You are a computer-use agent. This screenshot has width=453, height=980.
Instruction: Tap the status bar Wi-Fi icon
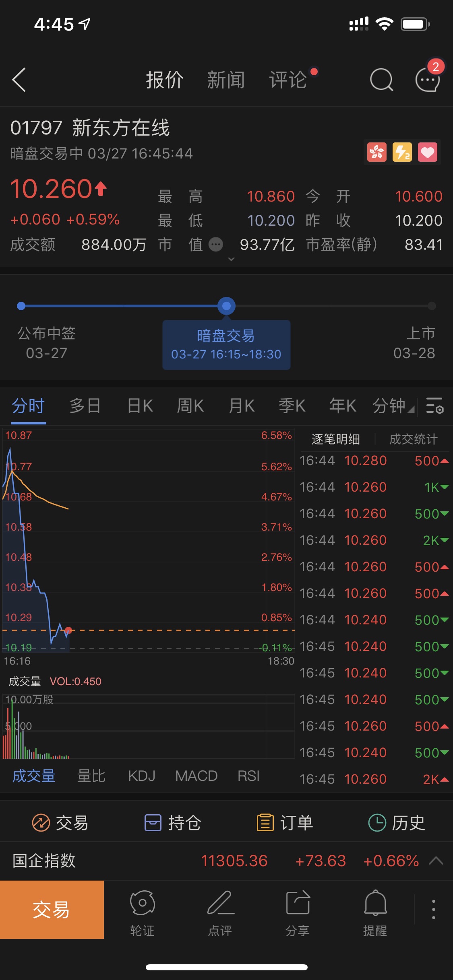click(x=385, y=24)
